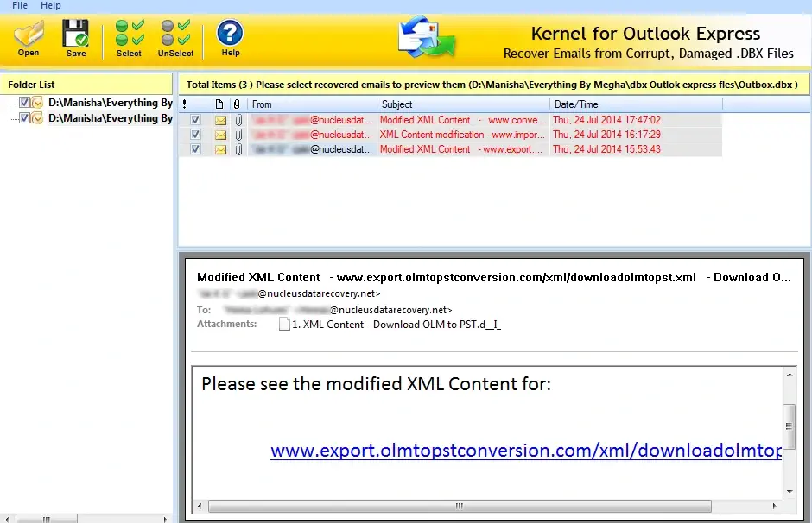812x523 pixels.
Task: Click sender address @nucleusdatarecovery.net in preview
Action: tap(319, 293)
